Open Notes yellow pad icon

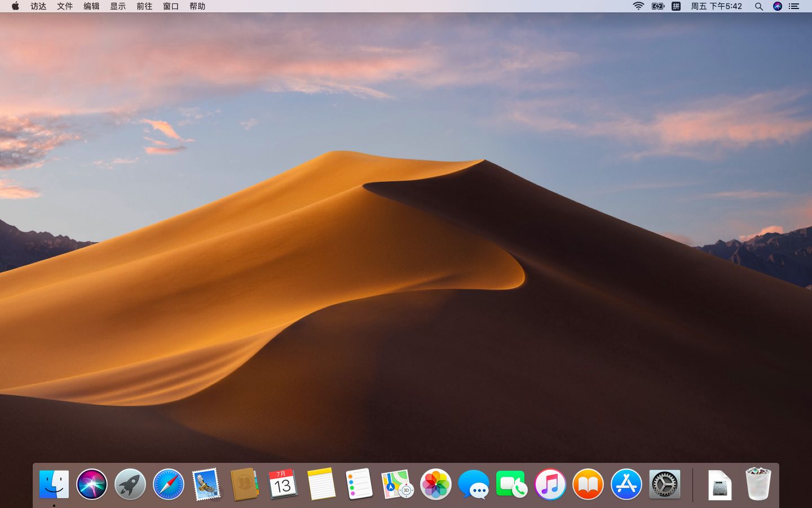321,484
